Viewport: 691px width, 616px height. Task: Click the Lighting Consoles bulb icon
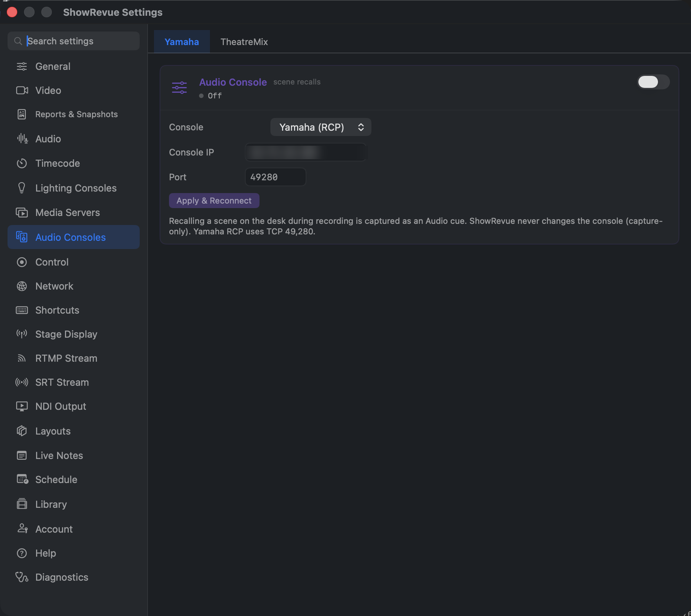22,188
